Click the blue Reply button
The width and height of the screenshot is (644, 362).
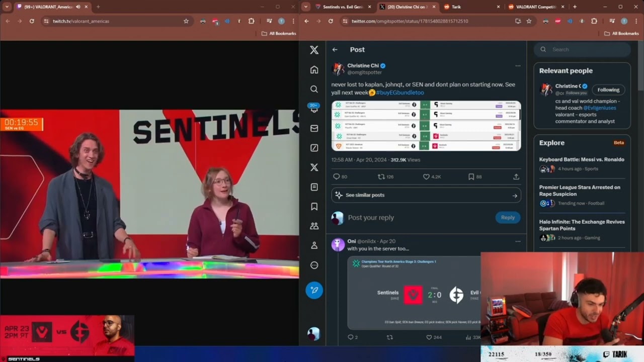508,217
